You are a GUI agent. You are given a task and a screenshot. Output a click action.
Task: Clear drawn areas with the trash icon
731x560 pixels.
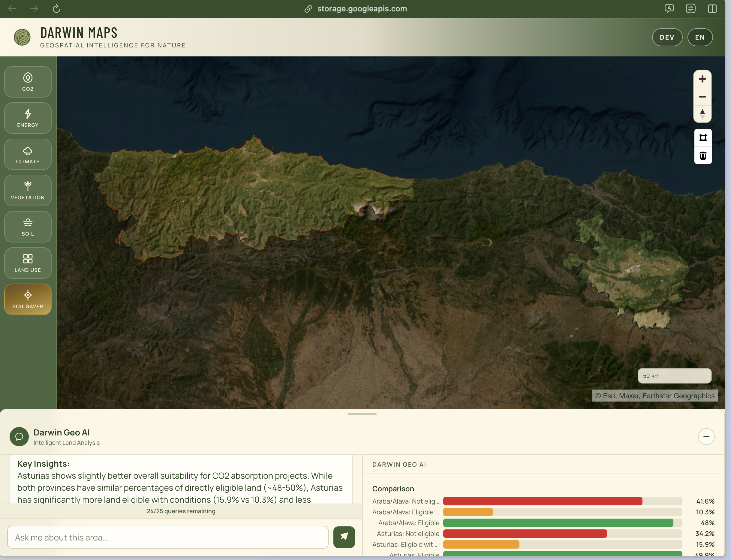point(703,155)
